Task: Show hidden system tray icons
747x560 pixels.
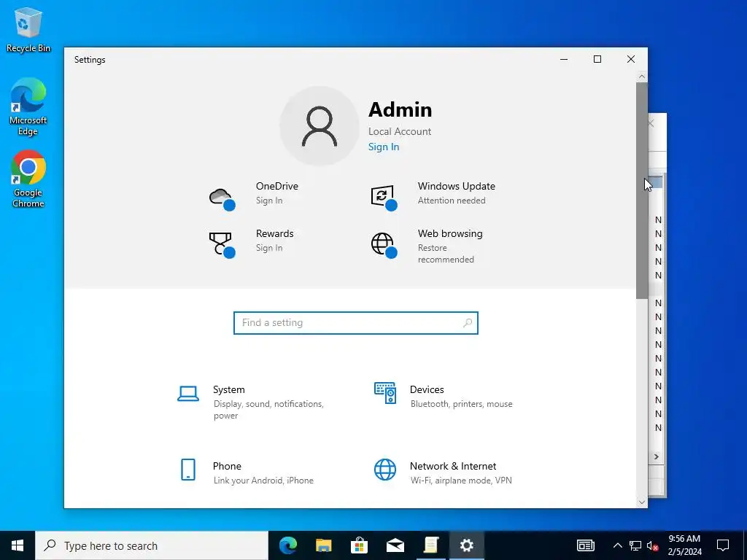Action: click(617, 545)
